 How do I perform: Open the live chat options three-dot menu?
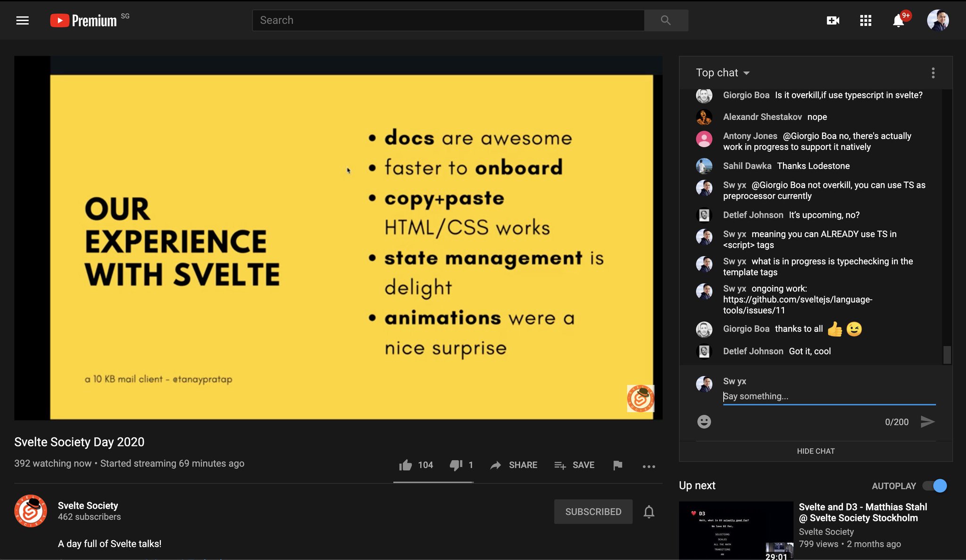(933, 73)
